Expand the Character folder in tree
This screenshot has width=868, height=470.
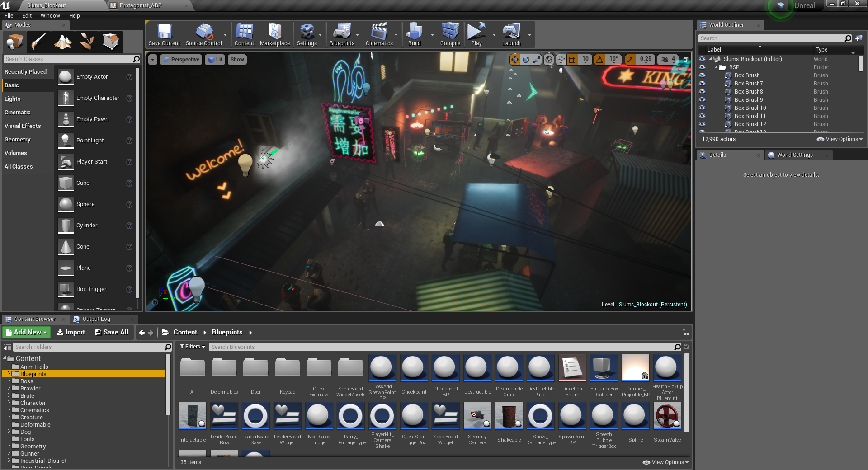[x=9, y=403]
